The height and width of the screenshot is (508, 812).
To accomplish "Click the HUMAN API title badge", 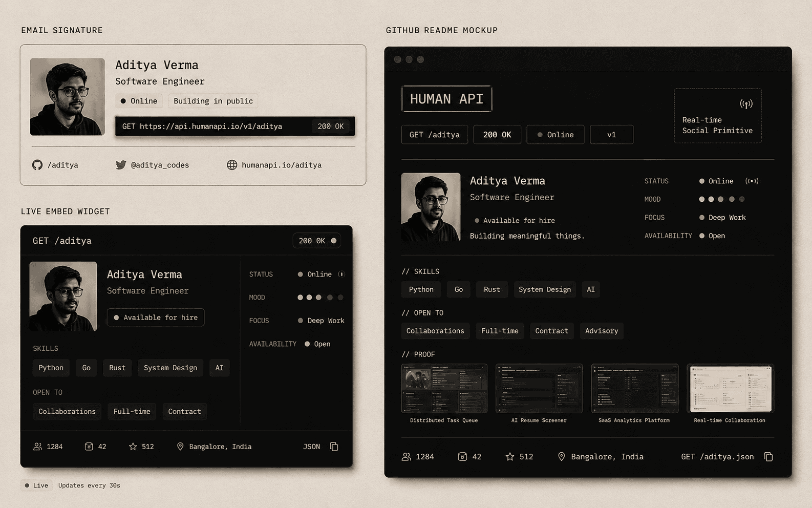I will pyautogui.click(x=446, y=99).
